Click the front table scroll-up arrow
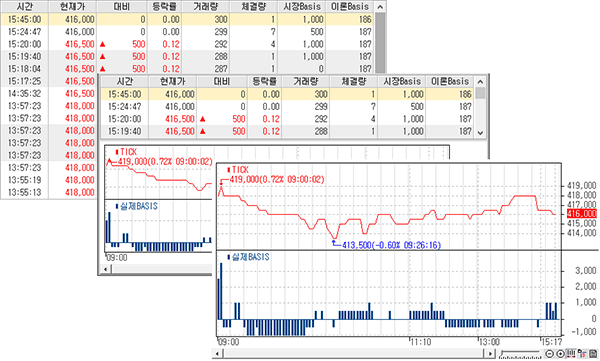 point(481,82)
